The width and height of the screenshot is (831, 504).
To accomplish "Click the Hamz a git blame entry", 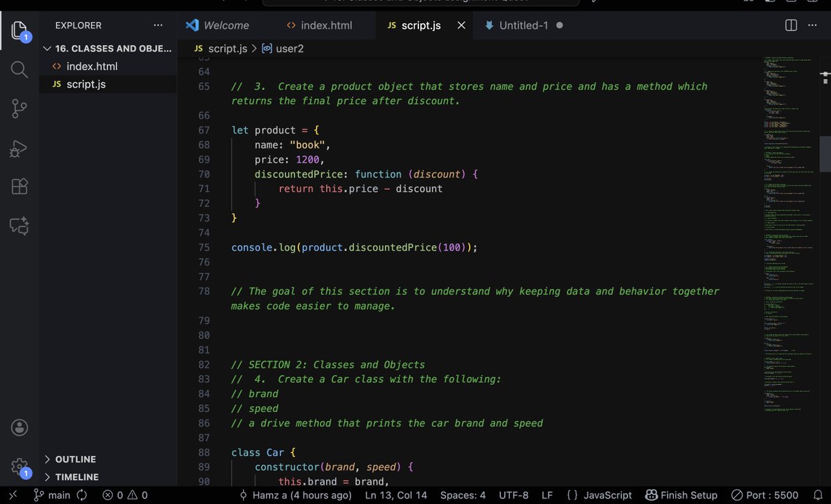I will click(295, 495).
